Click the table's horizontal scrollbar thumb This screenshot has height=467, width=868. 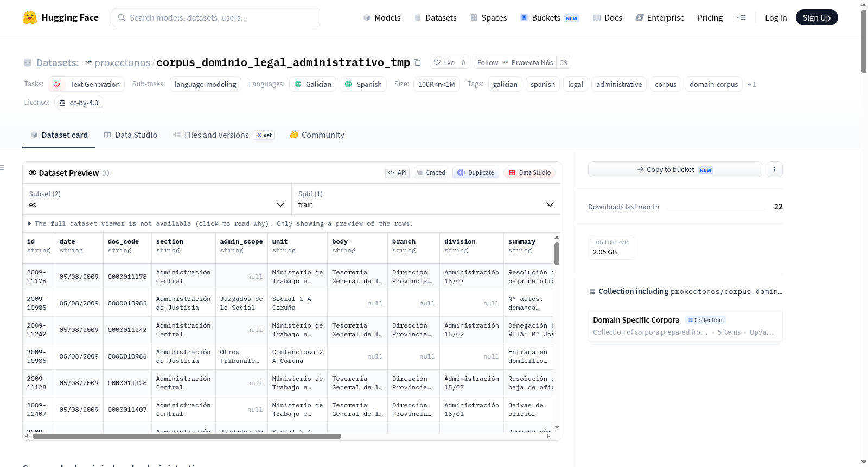[x=187, y=436]
